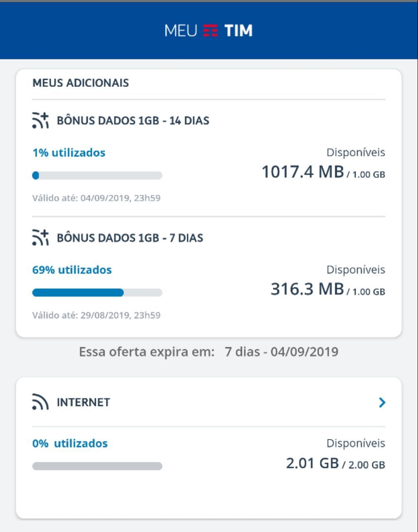This screenshot has height=532, width=418.
Task: Tap the TIM logo in header
Action: (x=228, y=31)
